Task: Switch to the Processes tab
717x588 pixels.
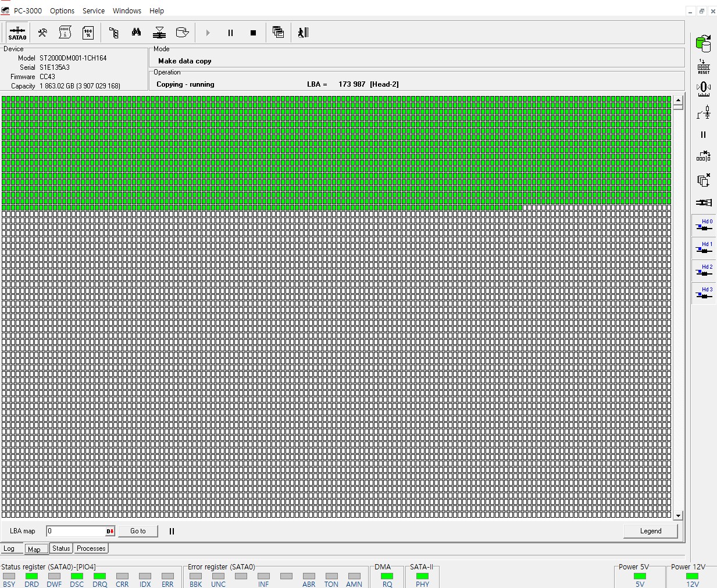Action: click(x=91, y=548)
